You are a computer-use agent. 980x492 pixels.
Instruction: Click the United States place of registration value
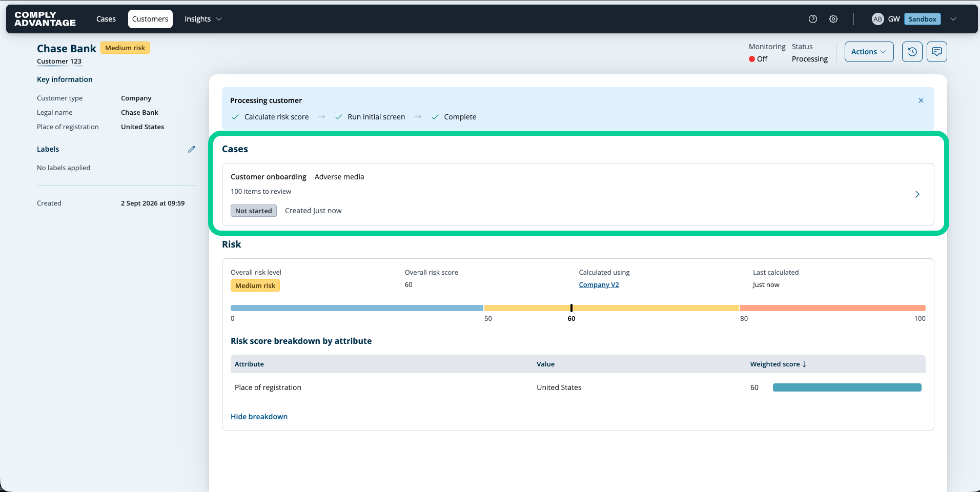142,127
